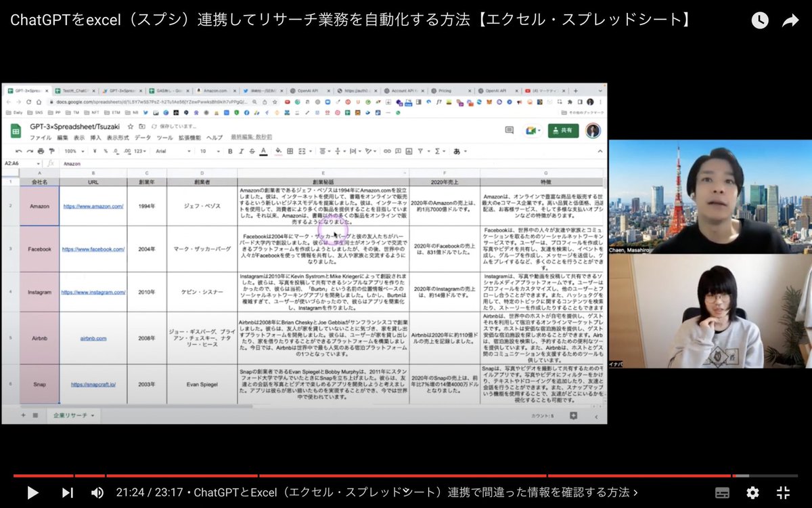The image size is (812, 508).
Task: Open the functions sigma dropdown
Action: pyautogui.click(x=440, y=151)
